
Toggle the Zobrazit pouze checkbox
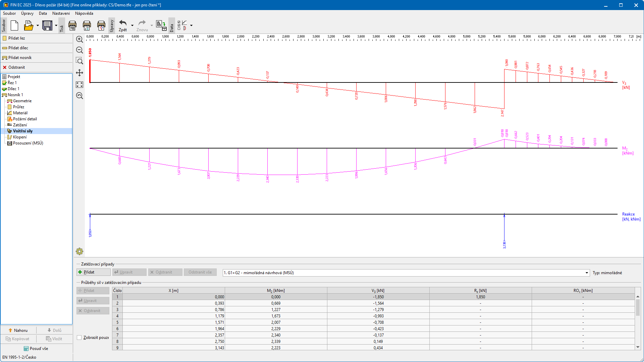tap(79, 338)
